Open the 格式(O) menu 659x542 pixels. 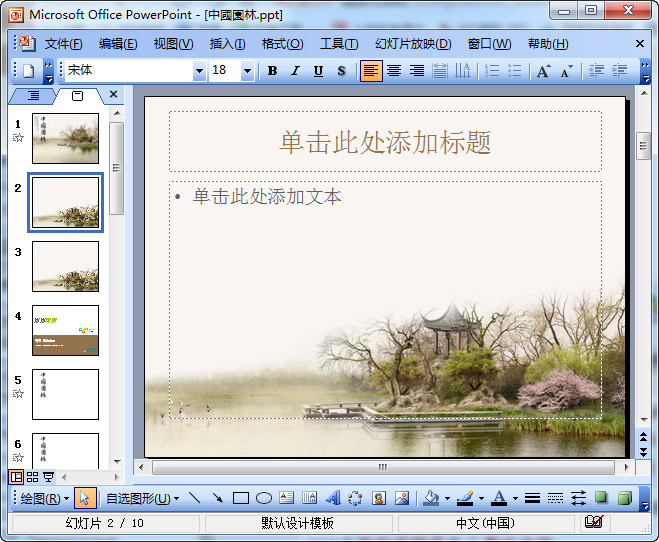[282, 44]
